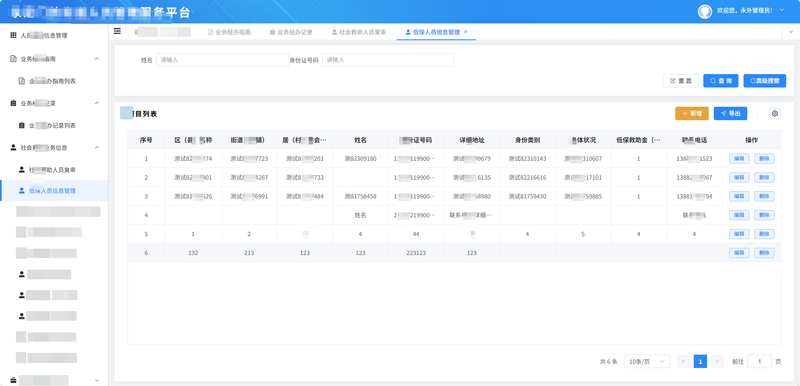
Task: Collapse the 社会救助 sidebar section
Action: [97, 147]
